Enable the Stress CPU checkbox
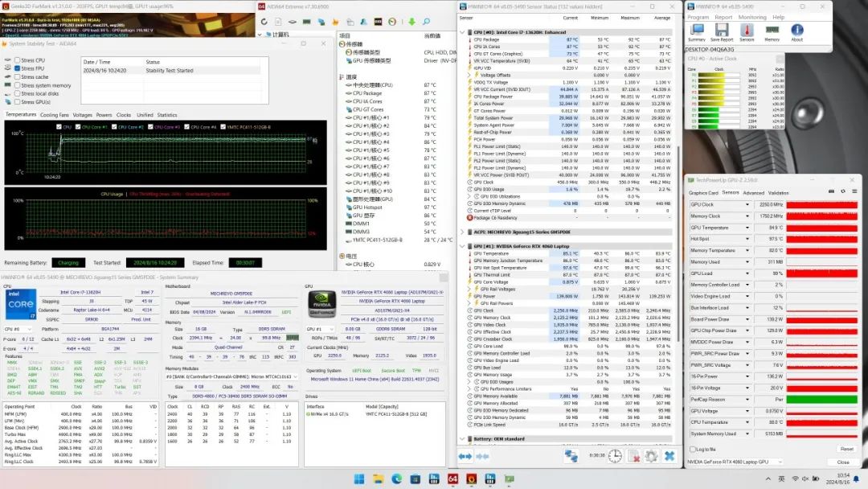The width and height of the screenshot is (868, 489). (x=17, y=60)
